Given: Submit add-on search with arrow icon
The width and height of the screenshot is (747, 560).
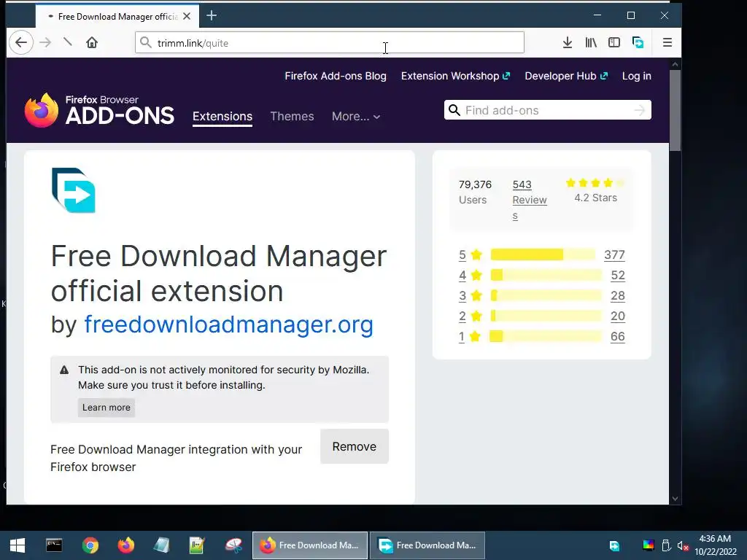Looking at the screenshot, I should click(x=640, y=111).
